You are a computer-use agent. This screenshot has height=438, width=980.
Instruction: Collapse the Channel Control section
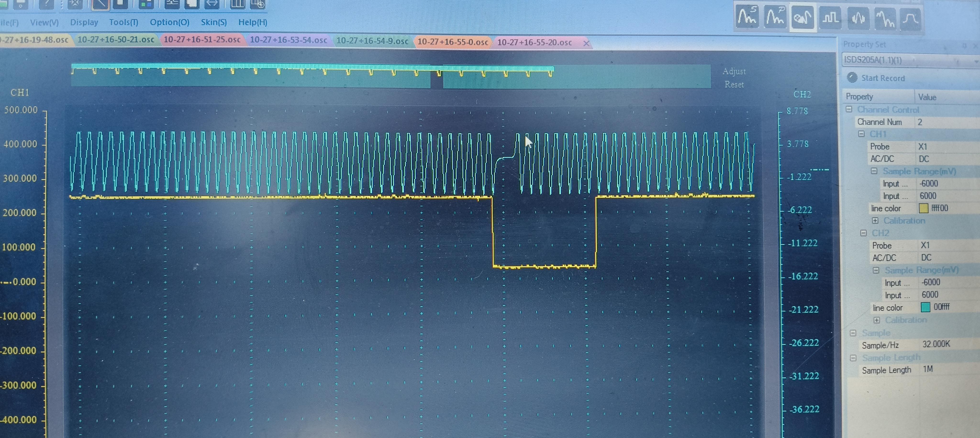click(x=849, y=109)
